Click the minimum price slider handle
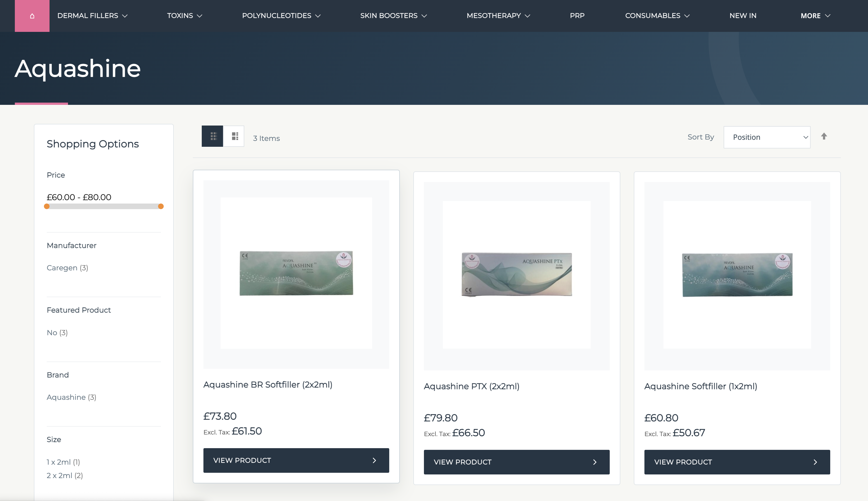 [x=47, y=206]
